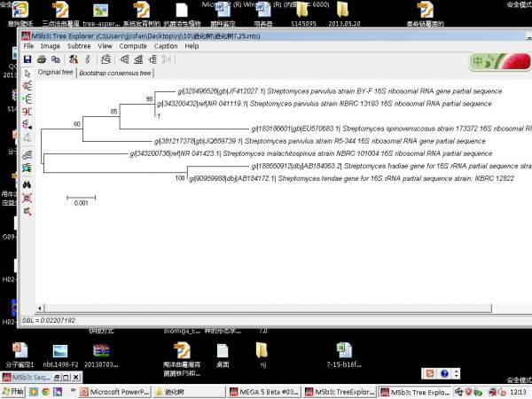Click the cyan-highlighted subtree display tool
The image size is (532, 399).
[27, 168]
